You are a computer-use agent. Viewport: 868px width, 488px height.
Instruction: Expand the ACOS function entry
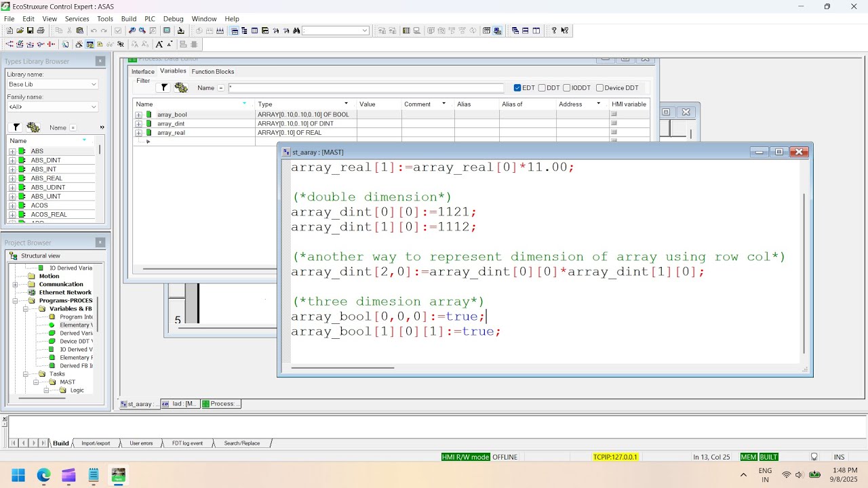point(12,205)
